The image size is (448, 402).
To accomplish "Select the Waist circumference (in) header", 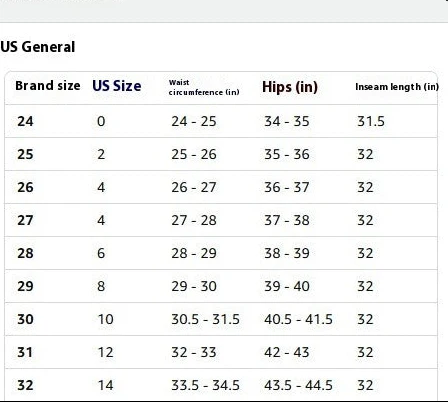I will pos(204,87).
